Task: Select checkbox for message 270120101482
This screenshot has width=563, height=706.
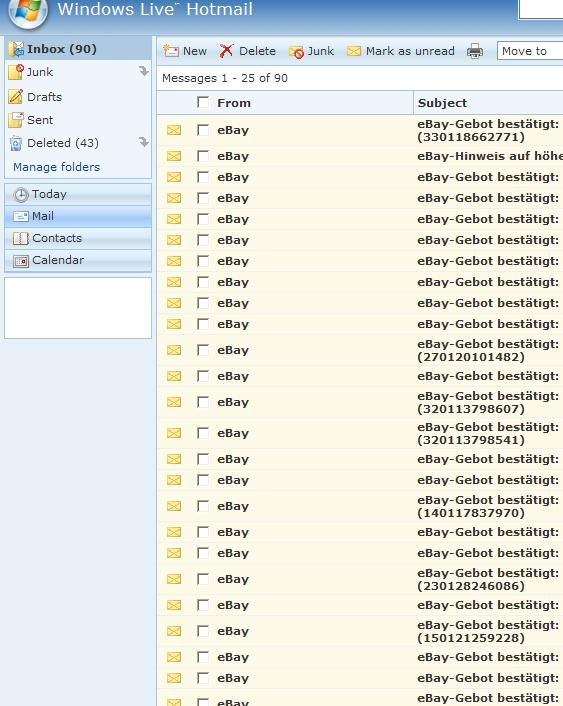Action: point(203,350)
